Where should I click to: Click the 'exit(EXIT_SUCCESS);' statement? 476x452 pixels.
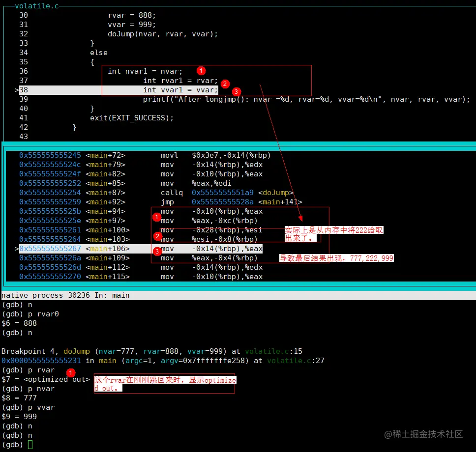[132, 118]
